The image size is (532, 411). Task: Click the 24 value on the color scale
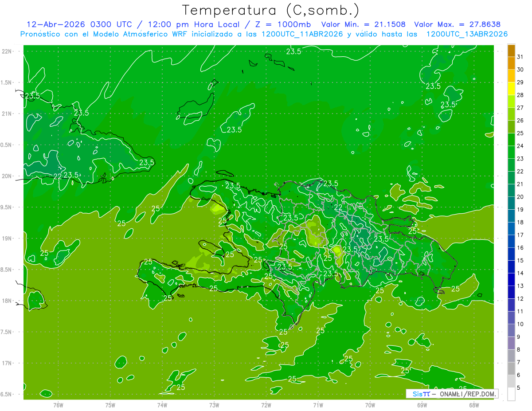[x=520, y=146]
